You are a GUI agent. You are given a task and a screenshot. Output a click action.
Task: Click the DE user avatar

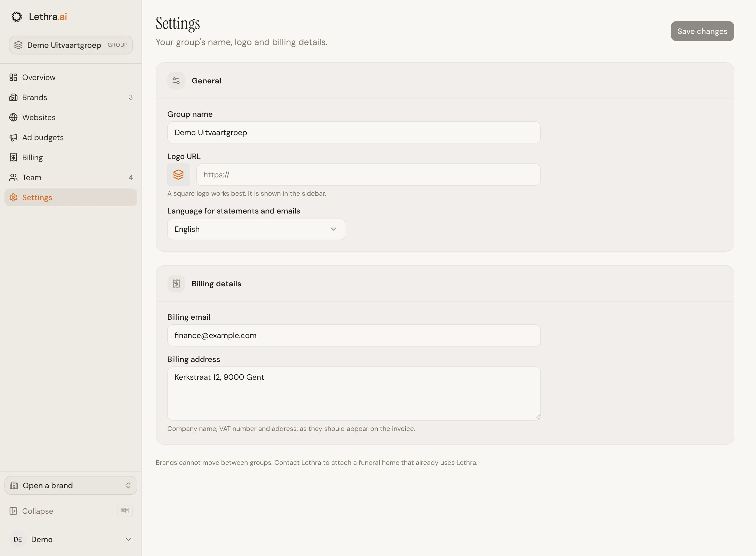[x=18, y=539]
